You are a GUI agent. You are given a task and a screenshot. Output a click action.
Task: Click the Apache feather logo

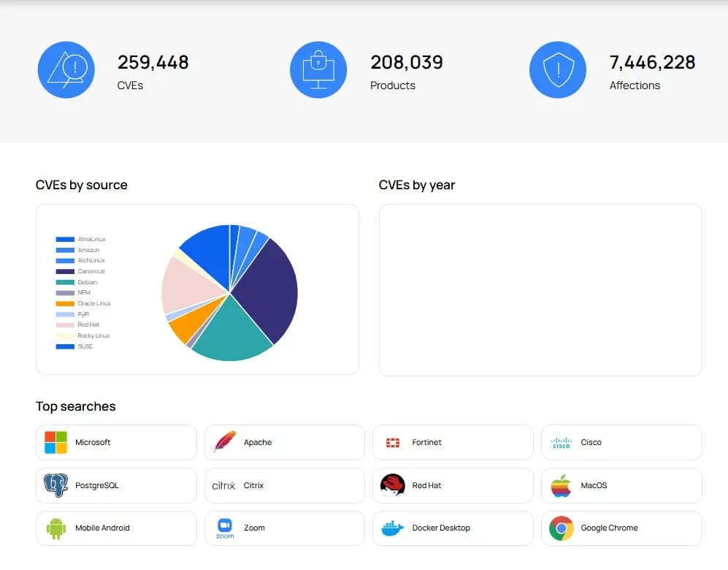pos(224,442)
